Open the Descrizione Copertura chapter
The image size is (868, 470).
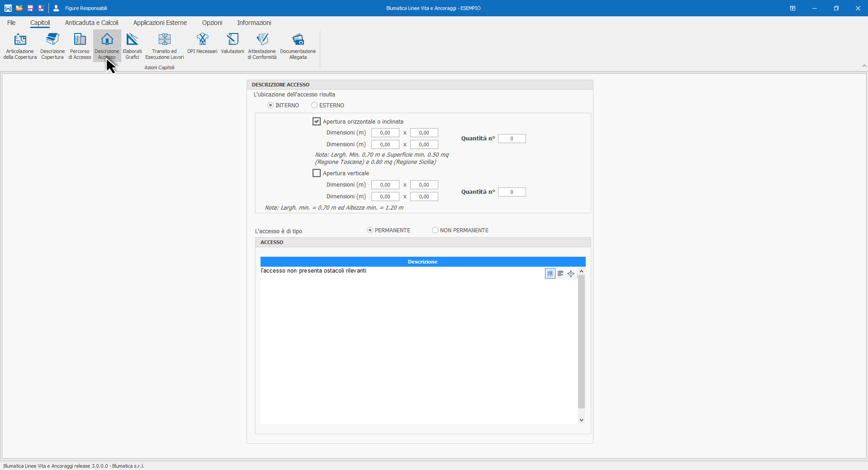pos(52,45)
